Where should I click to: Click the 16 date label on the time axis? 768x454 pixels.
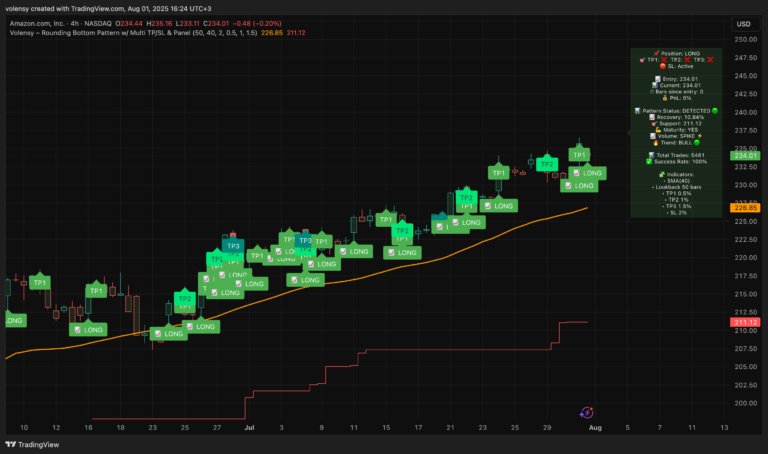88,428
